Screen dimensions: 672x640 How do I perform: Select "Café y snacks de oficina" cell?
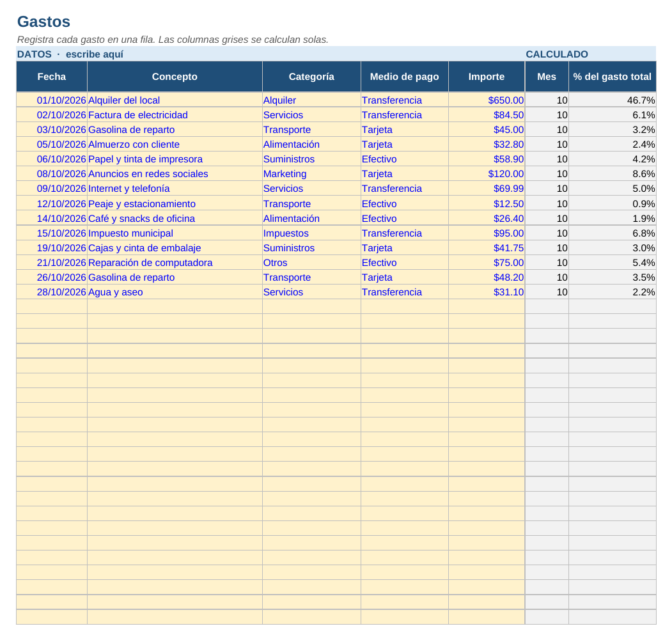tap(175, 219)
